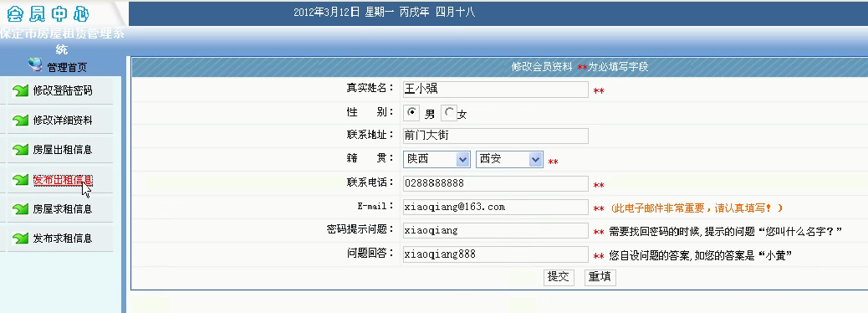This screenshot has height=313, width=868.
Task: Click green arrow icon next to 修改详细资料
Action: pyautogui.click(x=20, y=121)
